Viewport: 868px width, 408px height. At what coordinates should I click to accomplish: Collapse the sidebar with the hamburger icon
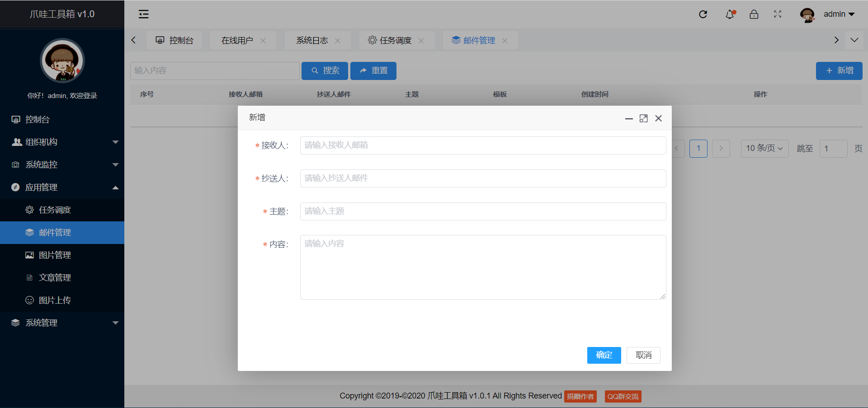coord(143,14)
